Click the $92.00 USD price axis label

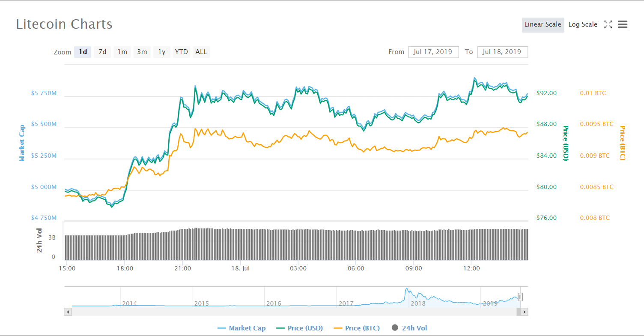pos(547,93)
